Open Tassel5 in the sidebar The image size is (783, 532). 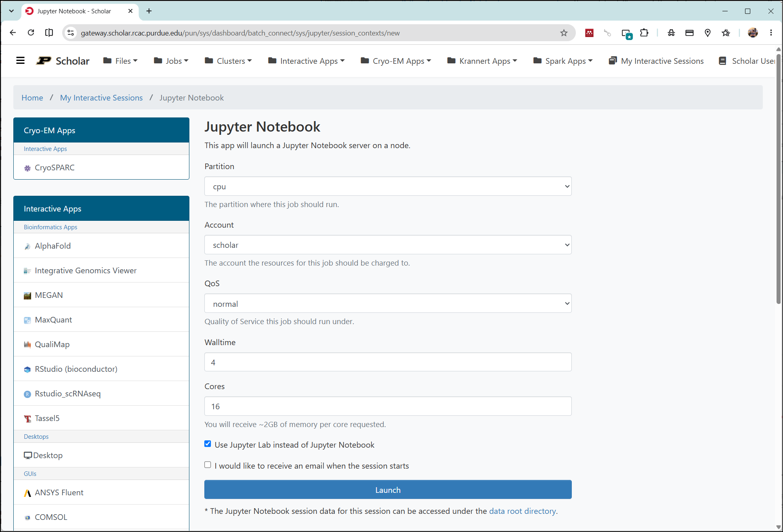tap(101, 418)
